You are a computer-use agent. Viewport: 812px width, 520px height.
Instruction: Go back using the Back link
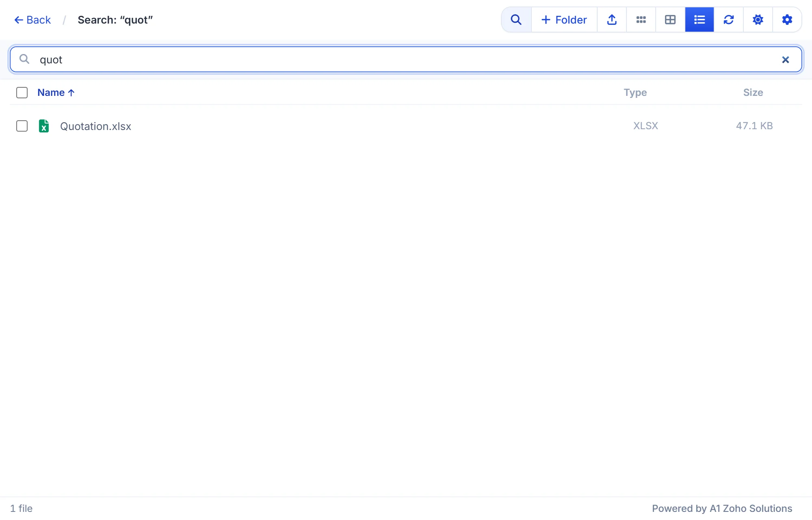point(32,20)
